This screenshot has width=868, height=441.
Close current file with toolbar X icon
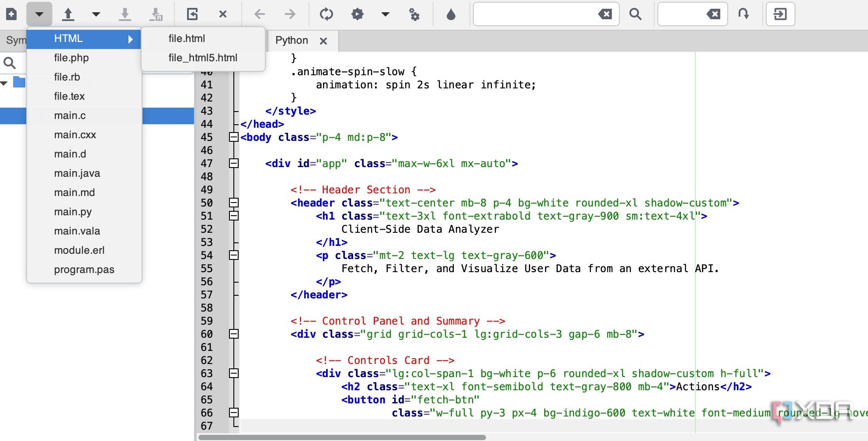pos(223,14)
